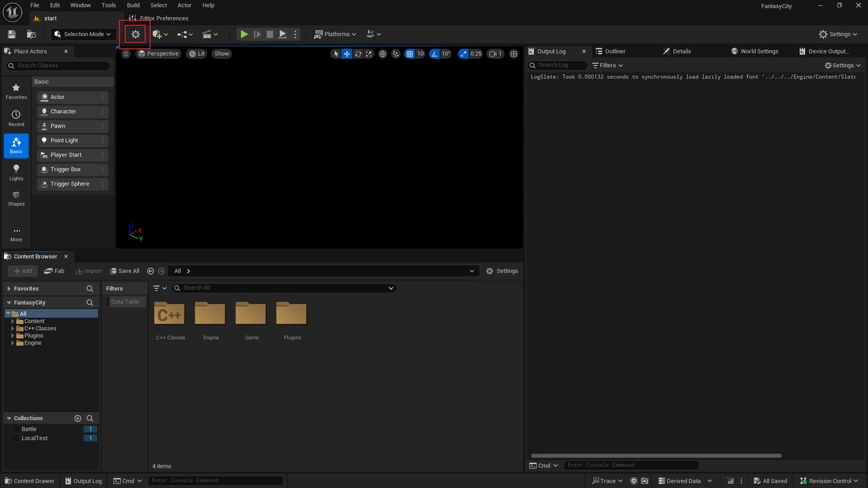Screen dimensions: 868x488
Task: Click the Save All button
Action: coord(125,271)
